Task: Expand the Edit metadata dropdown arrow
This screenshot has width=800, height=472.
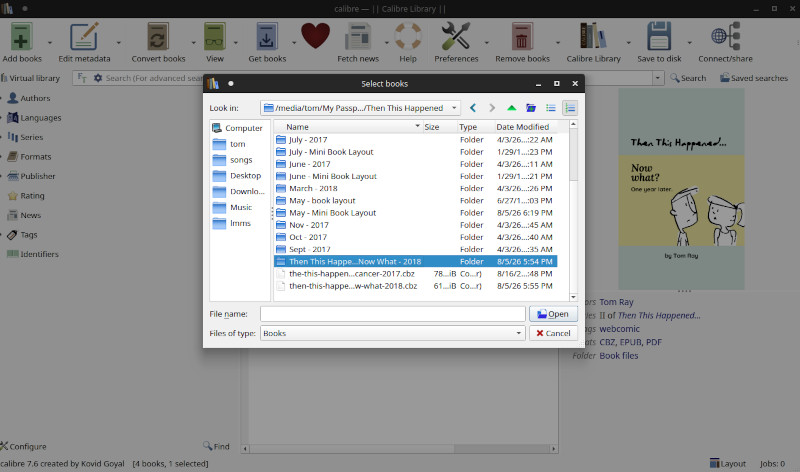Action: click(118, 42)
